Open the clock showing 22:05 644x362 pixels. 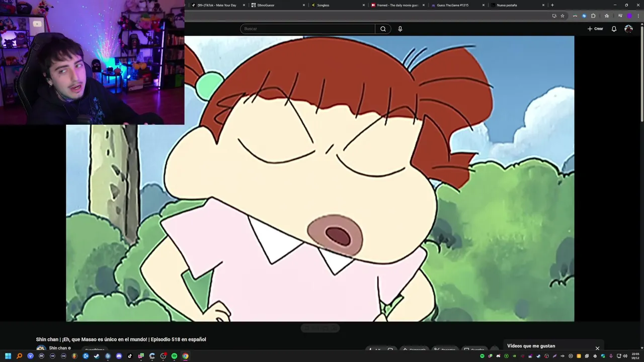coord(635,356)
